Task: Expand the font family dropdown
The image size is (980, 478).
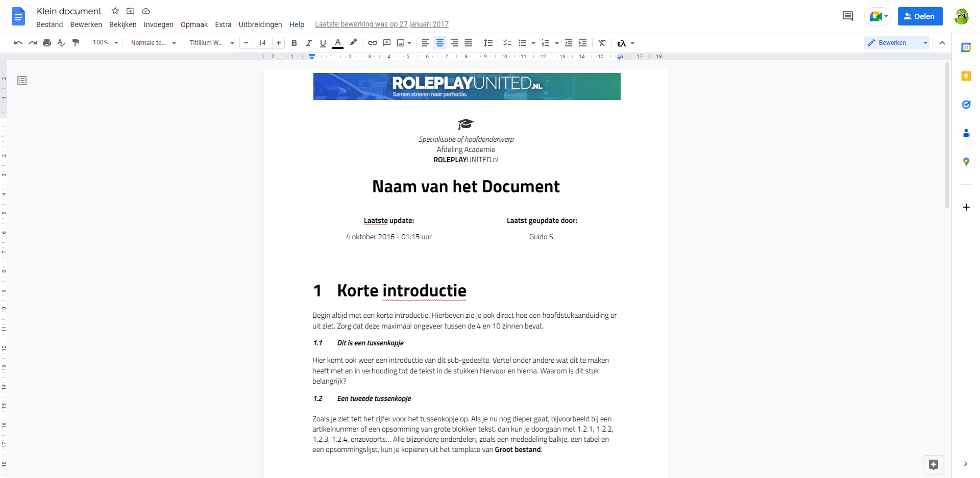Action: 211,43
